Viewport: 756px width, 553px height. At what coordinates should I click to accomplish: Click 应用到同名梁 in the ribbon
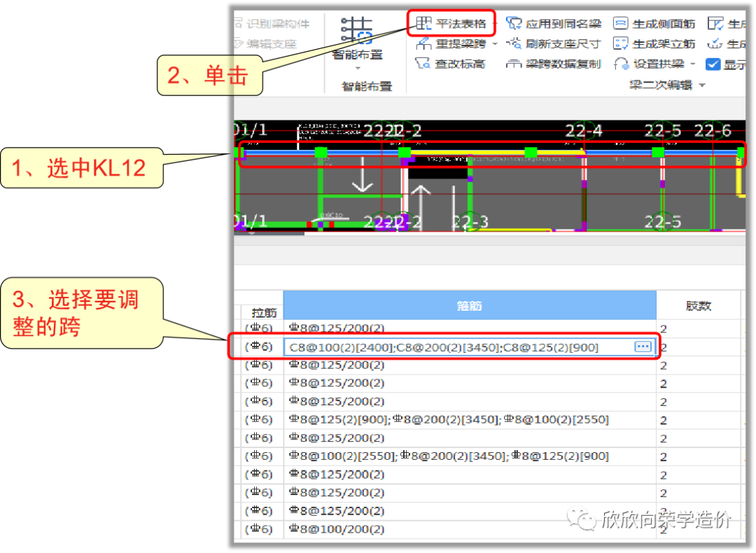tap(554, 23)
